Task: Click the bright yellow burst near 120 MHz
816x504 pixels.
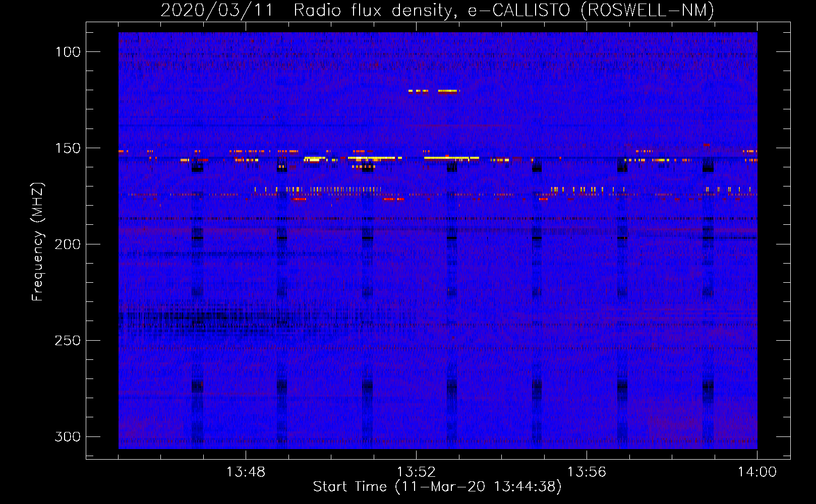Action: coord(448,91)
